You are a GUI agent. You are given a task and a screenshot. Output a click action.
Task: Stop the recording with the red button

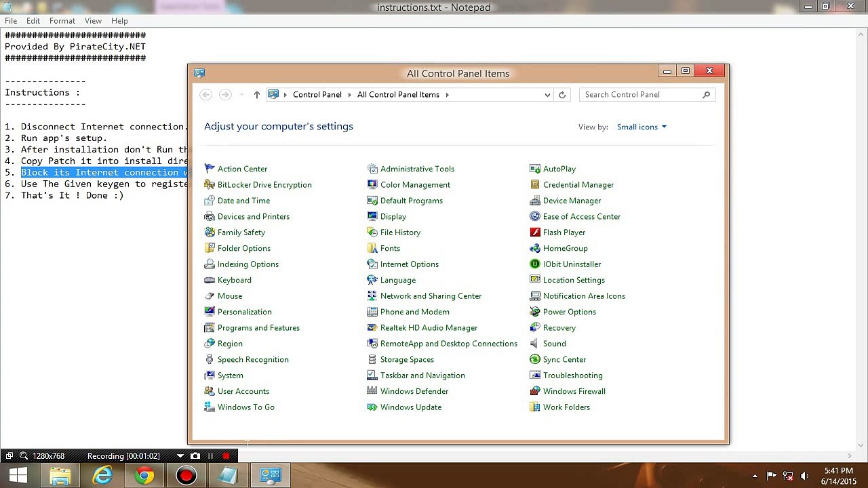pos(226,456)
